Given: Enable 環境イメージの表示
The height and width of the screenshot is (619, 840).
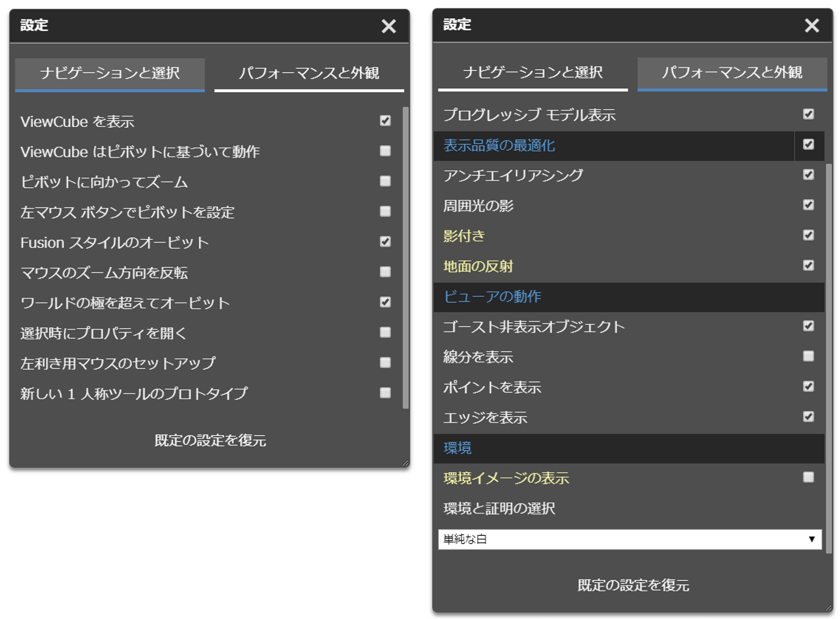Looking at the screenshot, I should 808,477.
